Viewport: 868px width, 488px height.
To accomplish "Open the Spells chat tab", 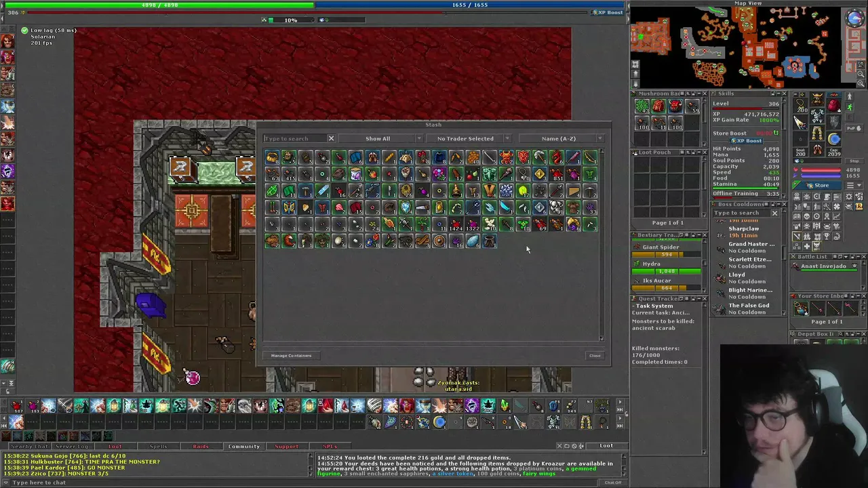I will coord(158,446).
